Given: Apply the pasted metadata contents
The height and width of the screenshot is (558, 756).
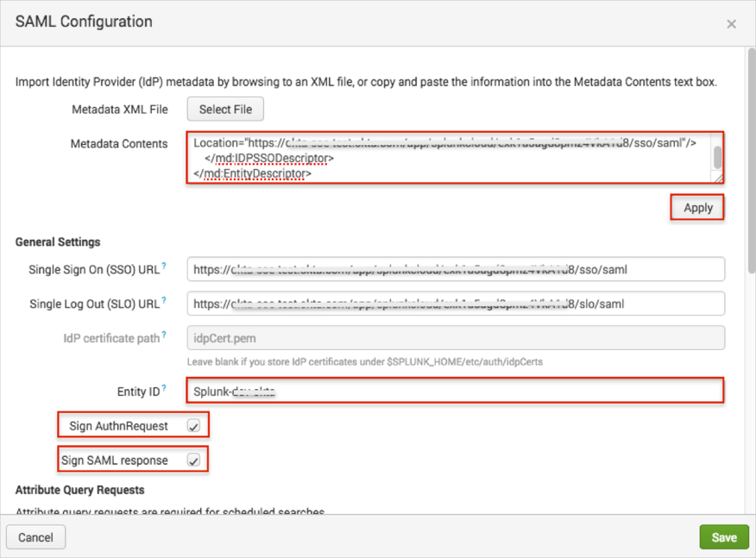Looking at the screenshot, I should [697, 208].
